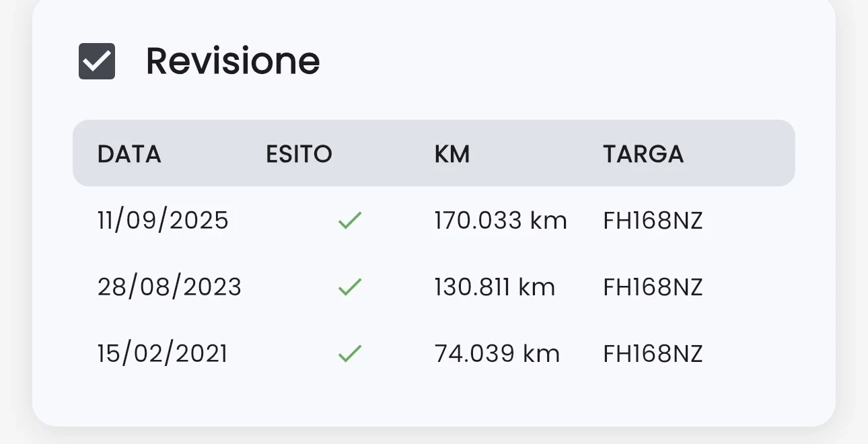
Task: Select the 11/09/2025 date cell
Action: (x=163, y=221)
